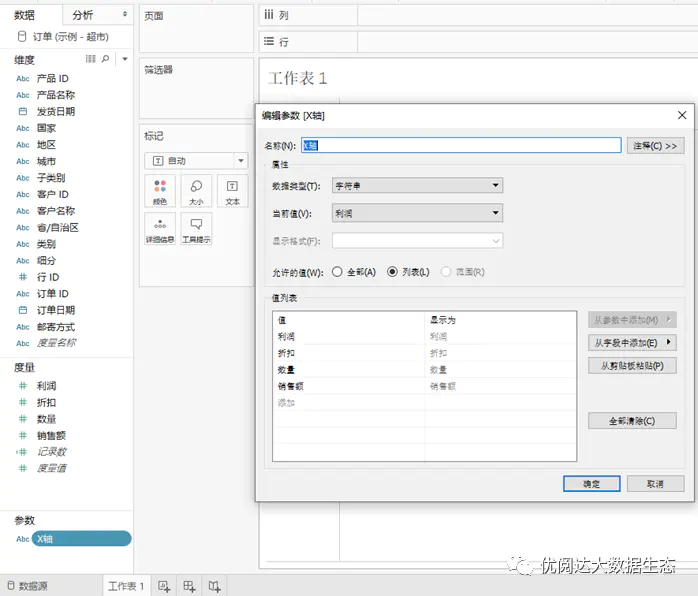This screenshot has width=698, height=596.
Task: Click the new worksheet icon
Action: pyautogui.click(x=164, y=586)
